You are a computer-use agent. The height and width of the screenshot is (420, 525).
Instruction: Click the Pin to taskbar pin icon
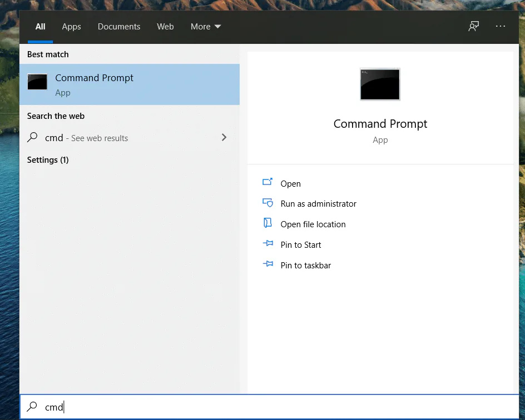pos(268,264)
